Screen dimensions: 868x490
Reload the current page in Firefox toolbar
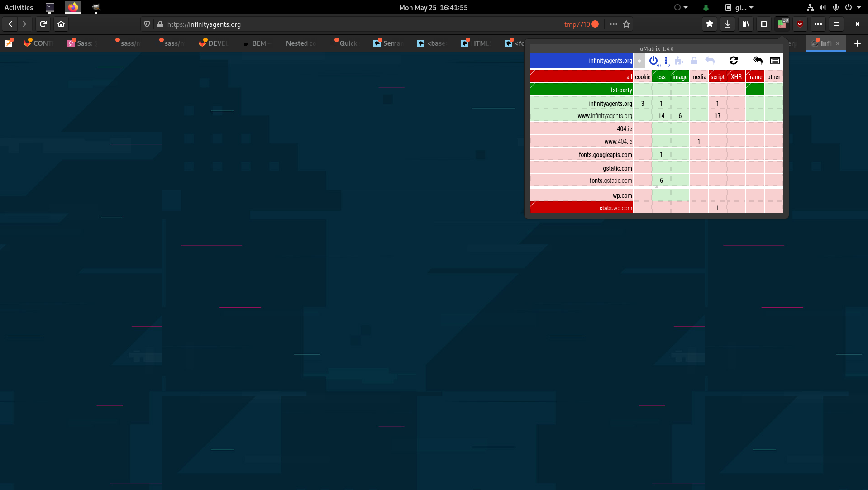click(x=43, y=24)
